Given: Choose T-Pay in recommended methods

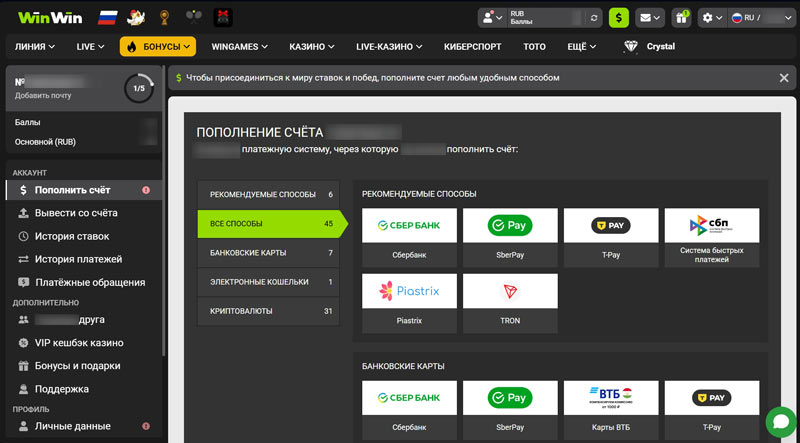Looking at the screenshot, I should coord(611,237).
